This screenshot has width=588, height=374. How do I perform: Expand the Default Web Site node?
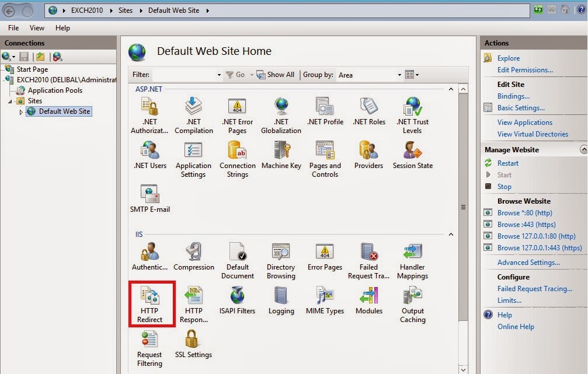pyautogui.click(x=22, y=111)
